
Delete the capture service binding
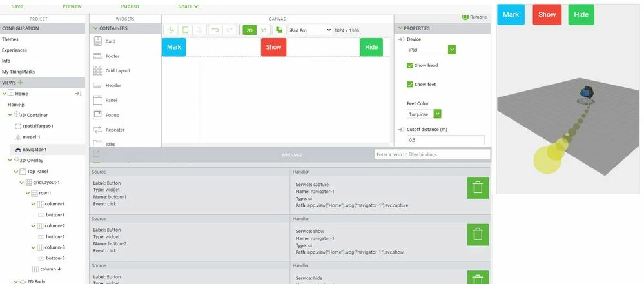478,188
